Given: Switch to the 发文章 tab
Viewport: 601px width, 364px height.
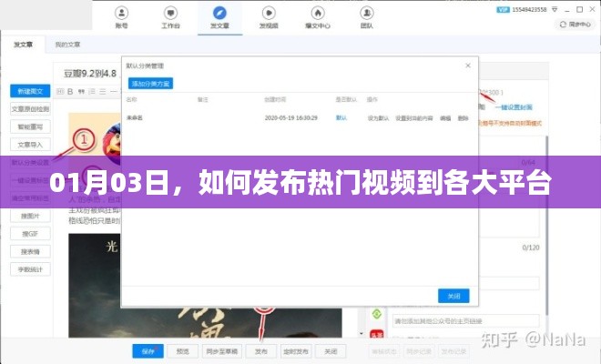Looking at the screenshot, I should tap(24, 44).
